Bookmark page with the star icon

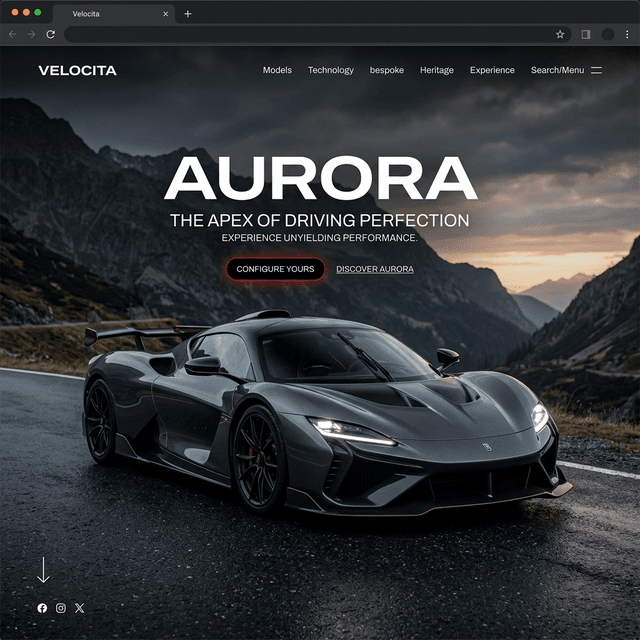(560, 34)
